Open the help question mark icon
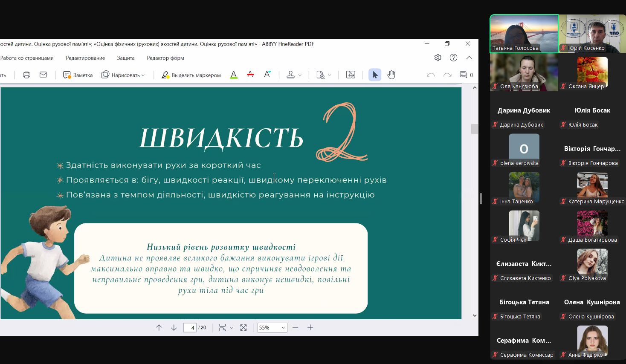Image resolution: width=626 pixels, height=364 pixels. (x=453, y=58)
